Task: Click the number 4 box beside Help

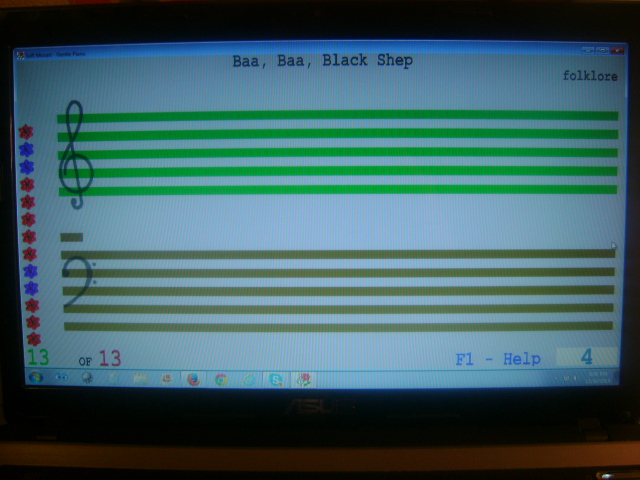Action: tap(586, 357)
